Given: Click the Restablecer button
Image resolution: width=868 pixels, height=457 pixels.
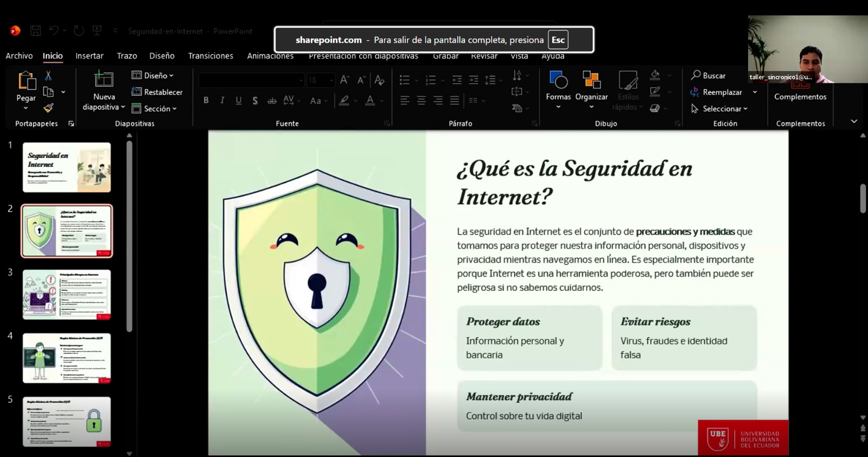Looking at the screenshot, I should (157, 92).
